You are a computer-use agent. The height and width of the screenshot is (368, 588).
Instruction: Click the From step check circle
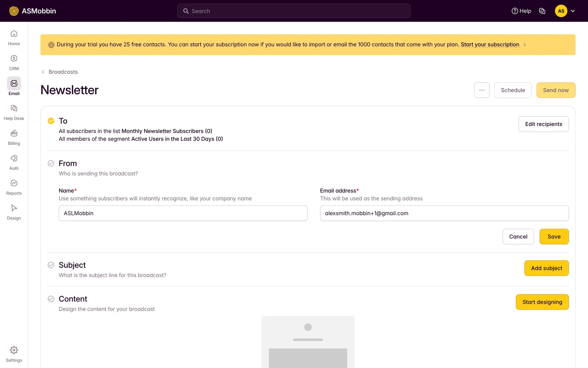51,163
